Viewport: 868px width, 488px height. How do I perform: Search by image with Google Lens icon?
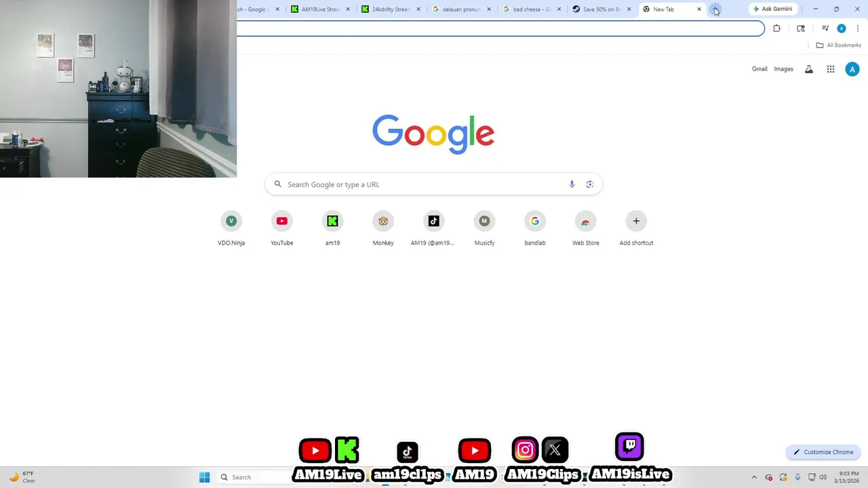(x=590, y=184)
